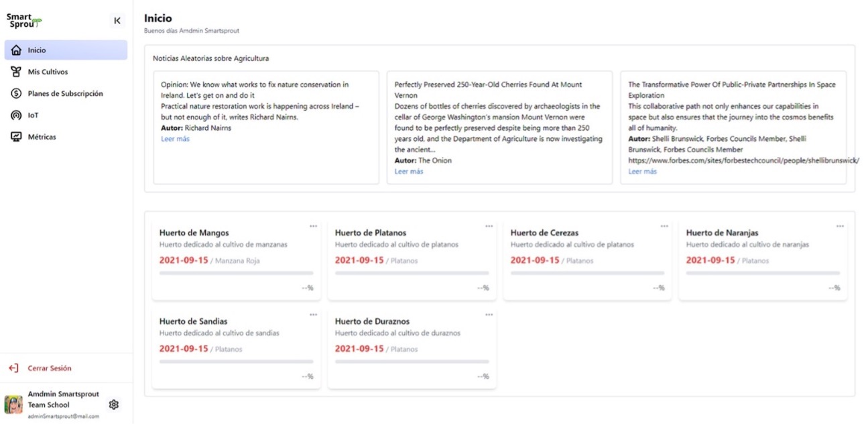Image resolution: width=868 pixels, height=426 pixels.
Task: Open settings with the gear icon
Action: (x=114, y=405)
